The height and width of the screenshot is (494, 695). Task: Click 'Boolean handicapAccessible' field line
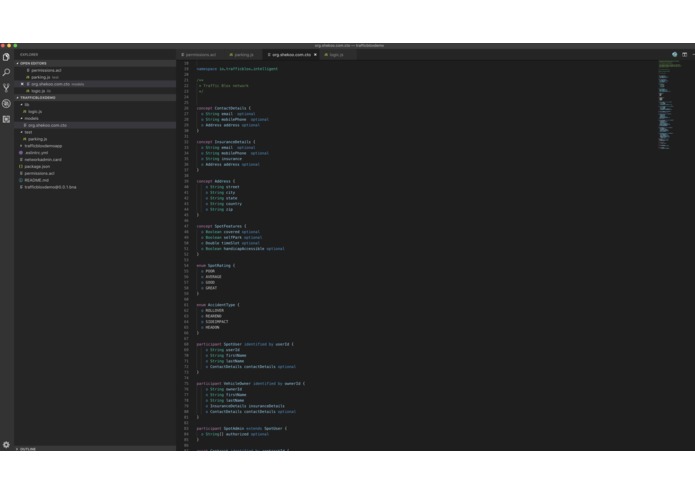243,249
